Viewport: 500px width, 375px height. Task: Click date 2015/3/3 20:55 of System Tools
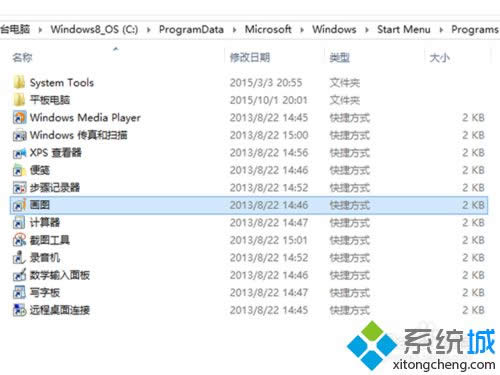266,82
